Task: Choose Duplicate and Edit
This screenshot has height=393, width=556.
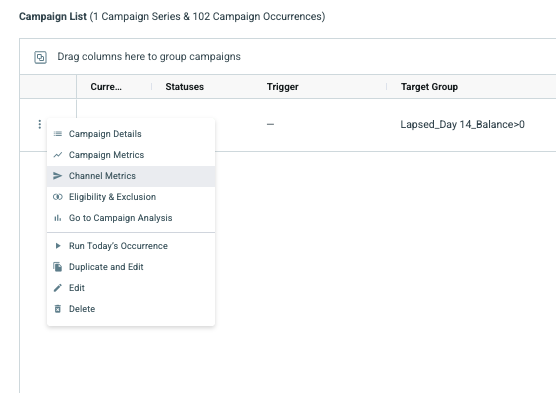Action: (x=131, y=267)
